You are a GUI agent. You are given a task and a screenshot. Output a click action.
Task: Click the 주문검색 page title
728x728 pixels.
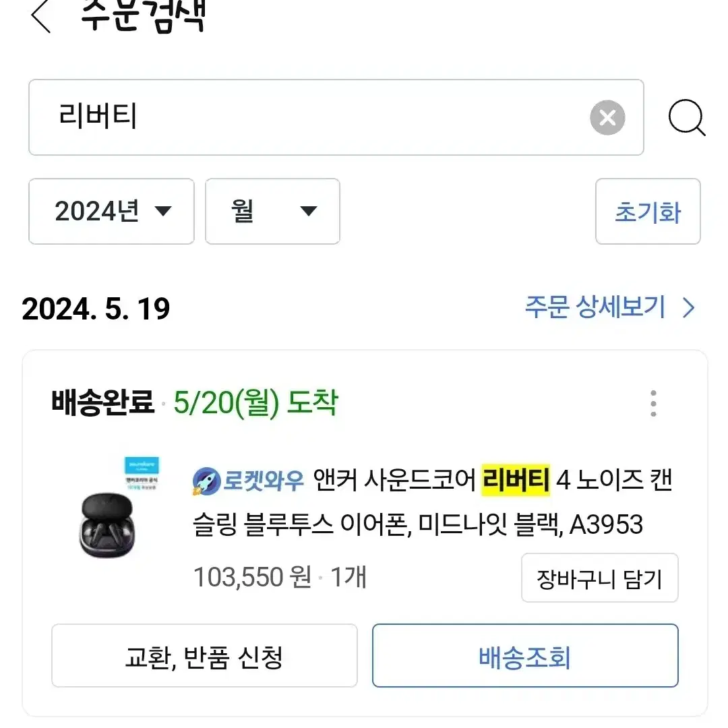[x=143, y=17]
